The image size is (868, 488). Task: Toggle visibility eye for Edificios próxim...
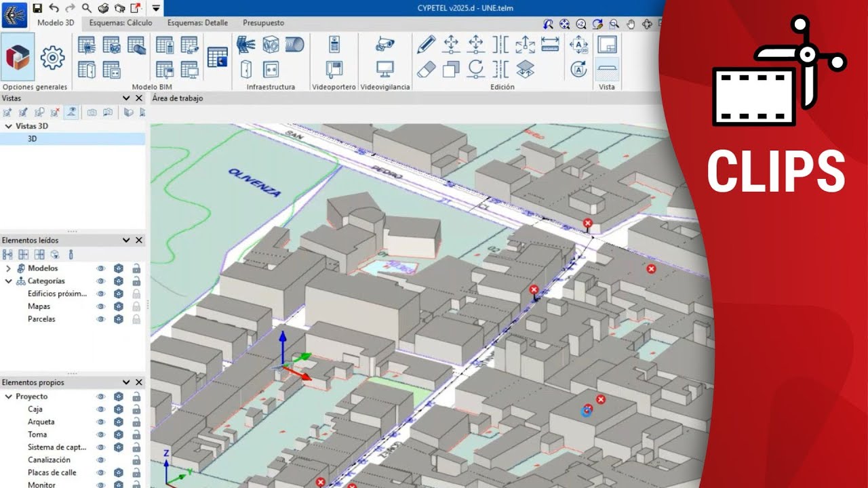101,294
